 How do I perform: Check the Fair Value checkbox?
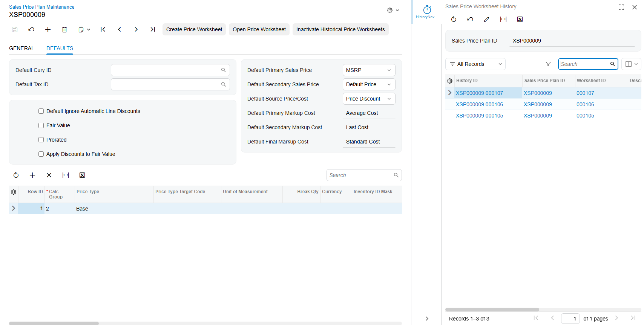point(41,125)
